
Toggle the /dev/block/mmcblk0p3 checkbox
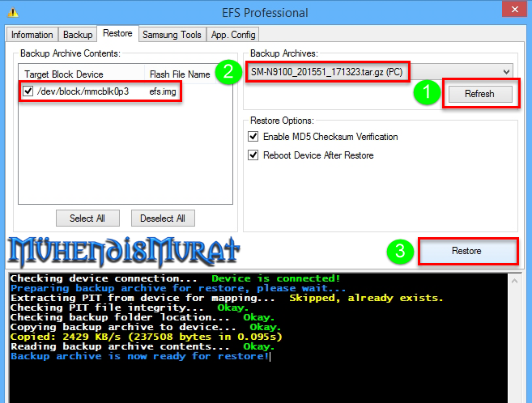(28, 91)
